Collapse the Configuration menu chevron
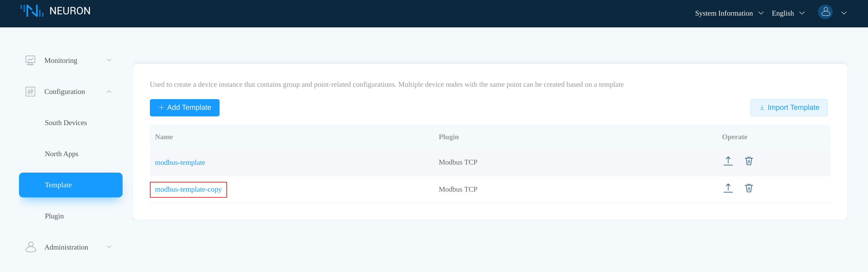 109,91
